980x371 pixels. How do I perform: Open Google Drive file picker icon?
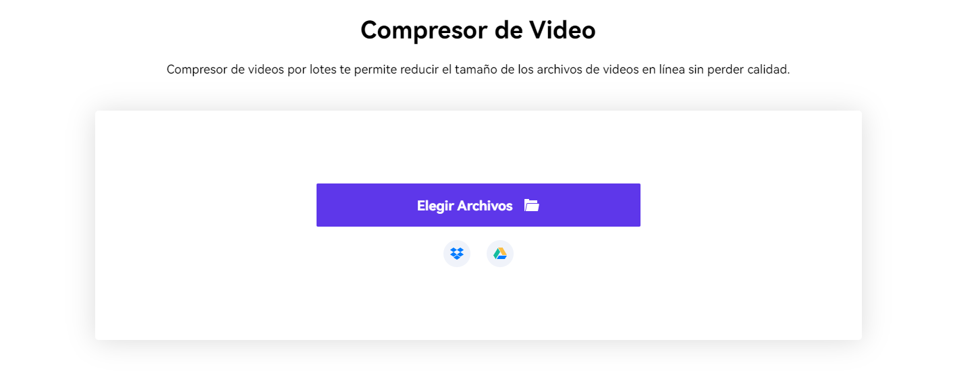pos(500,254)
